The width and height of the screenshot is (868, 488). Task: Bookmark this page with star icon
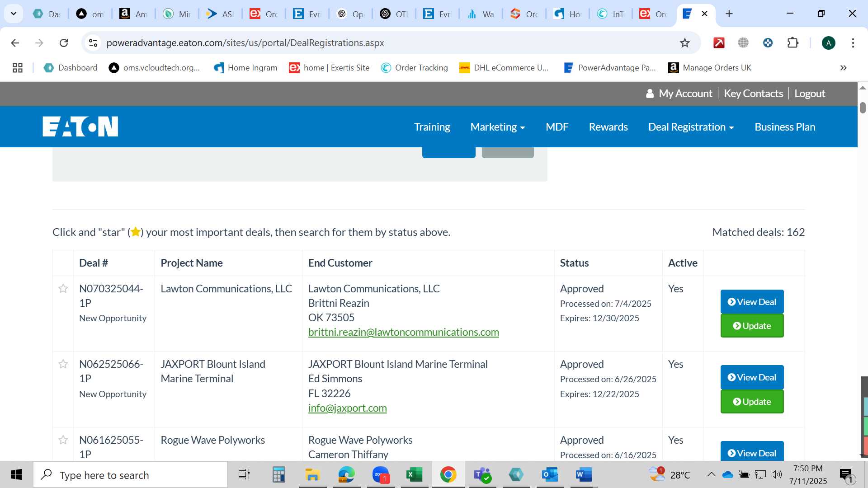click(x=685, y=43)
